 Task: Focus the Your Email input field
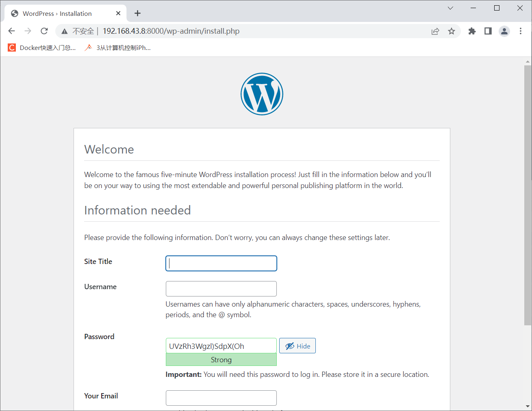pos(221,398)
